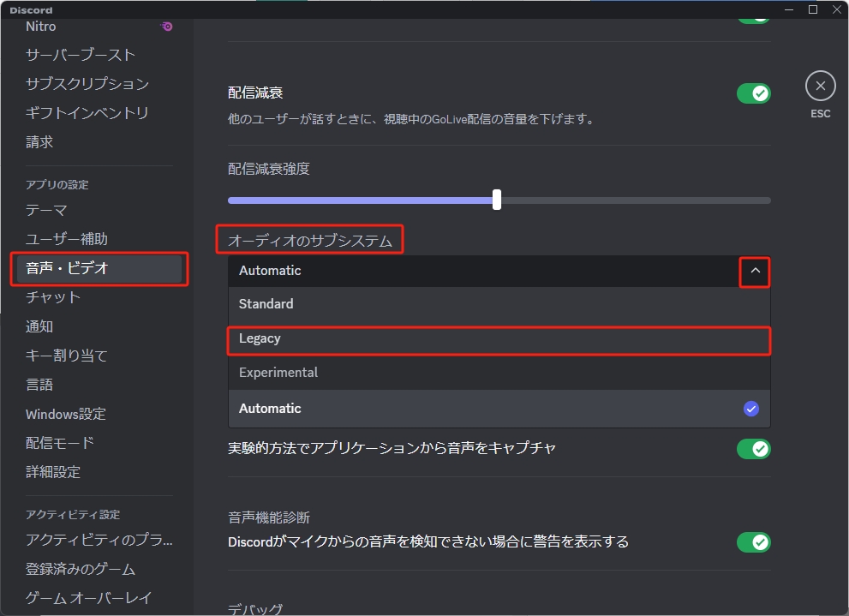The image size is (849, 616).
Task: Open 言語 settings page
Action: tap(39, 384)
